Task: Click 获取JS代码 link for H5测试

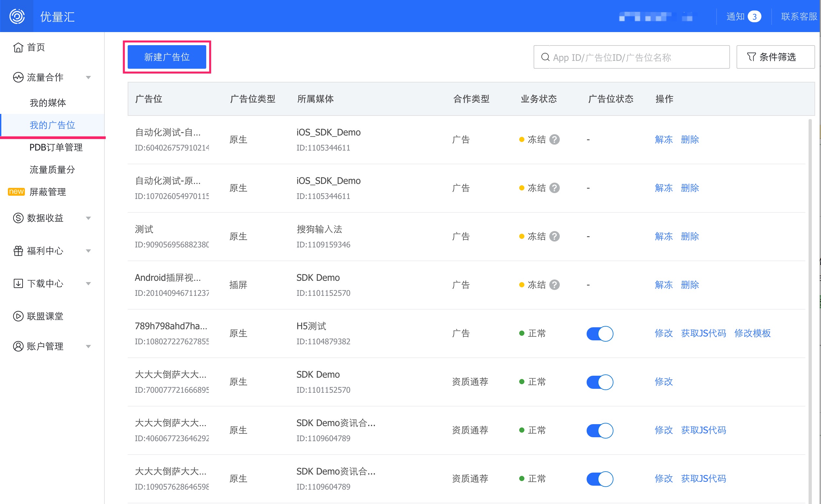Action: (703, 333)
